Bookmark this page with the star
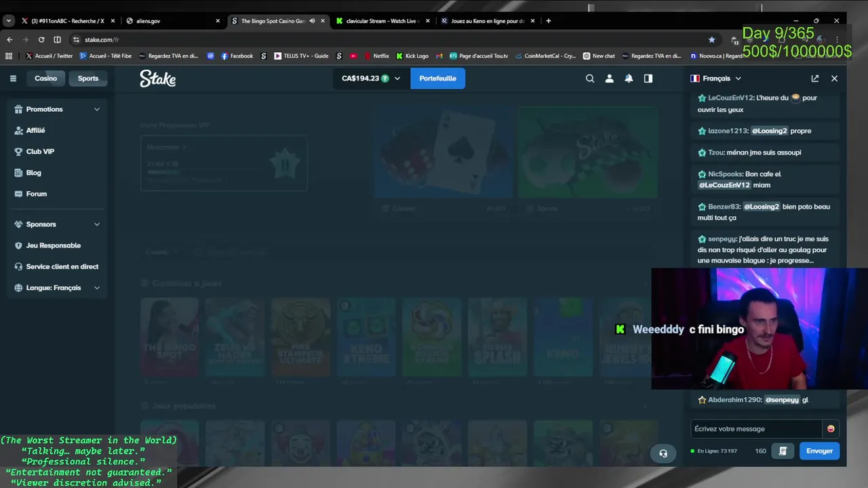Image resolution: width=868 pixels, height=488 pixels. [711, 39]
